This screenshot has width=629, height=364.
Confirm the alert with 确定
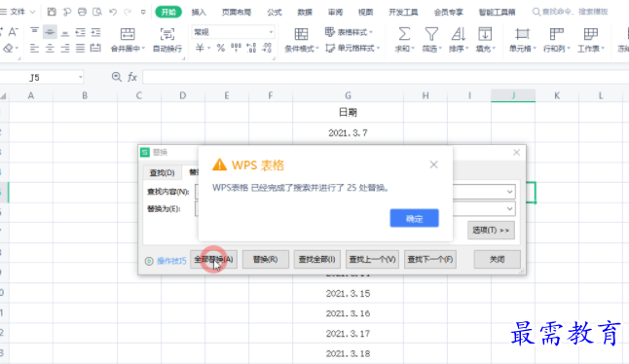pos(414,218)
